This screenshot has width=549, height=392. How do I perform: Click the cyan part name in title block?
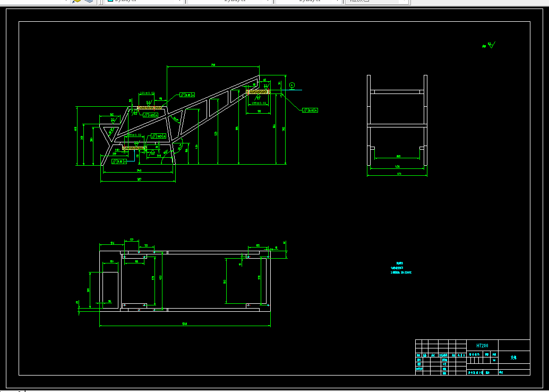point(513,357)
